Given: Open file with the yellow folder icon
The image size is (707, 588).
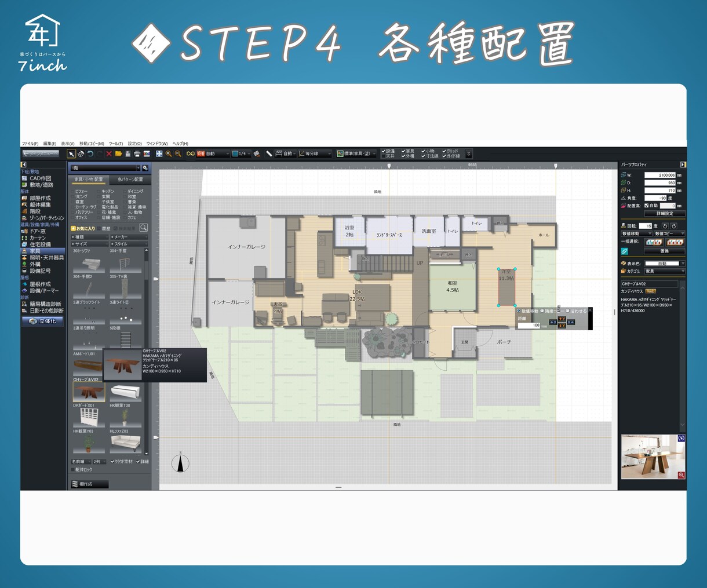Looking at the screenshot, I should pos(118,154).
